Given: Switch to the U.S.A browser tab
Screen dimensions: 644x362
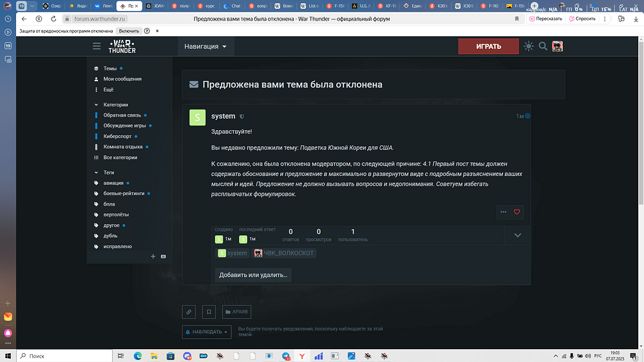Looking at the screenshot, I should 360,6.
